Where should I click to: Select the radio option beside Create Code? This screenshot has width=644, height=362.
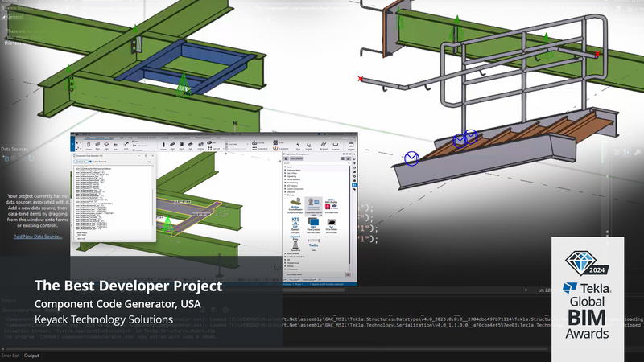click(x=90, y=162)
